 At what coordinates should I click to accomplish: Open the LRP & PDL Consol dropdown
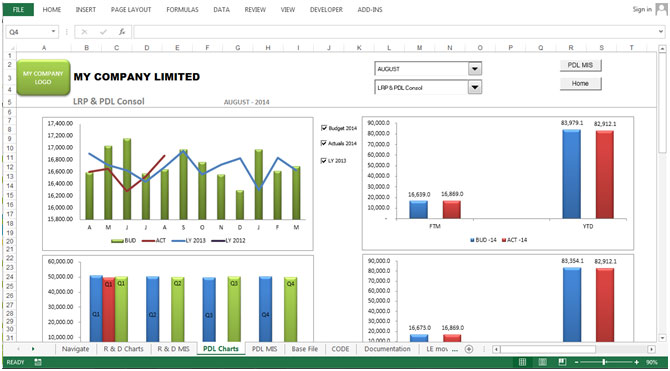click(475, 88)
